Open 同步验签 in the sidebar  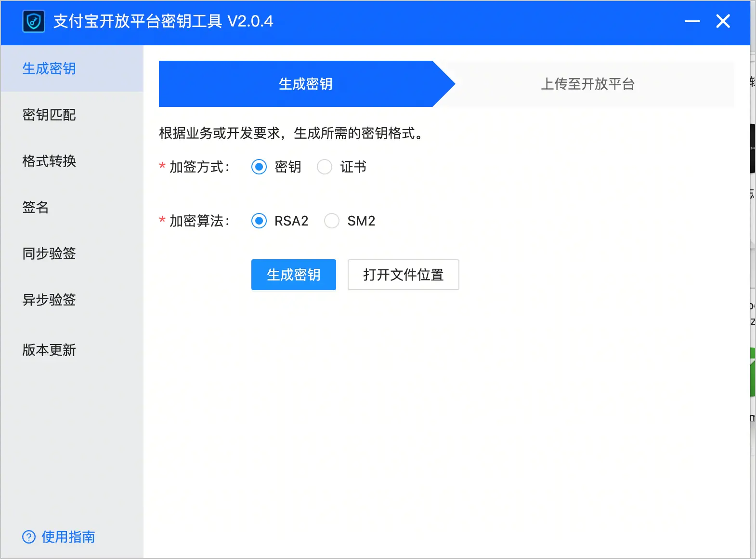[x=72, y=253]
